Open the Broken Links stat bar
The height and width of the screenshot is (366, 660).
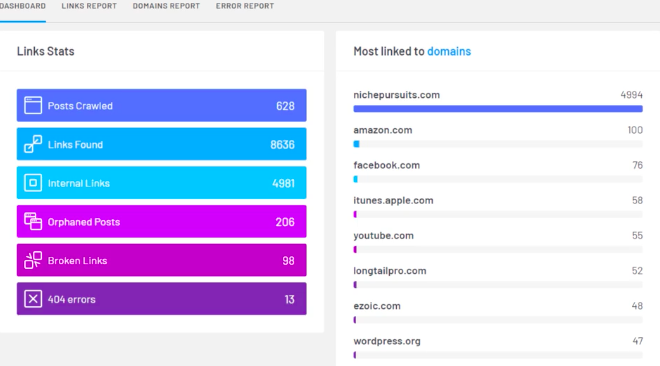[162, 260]
